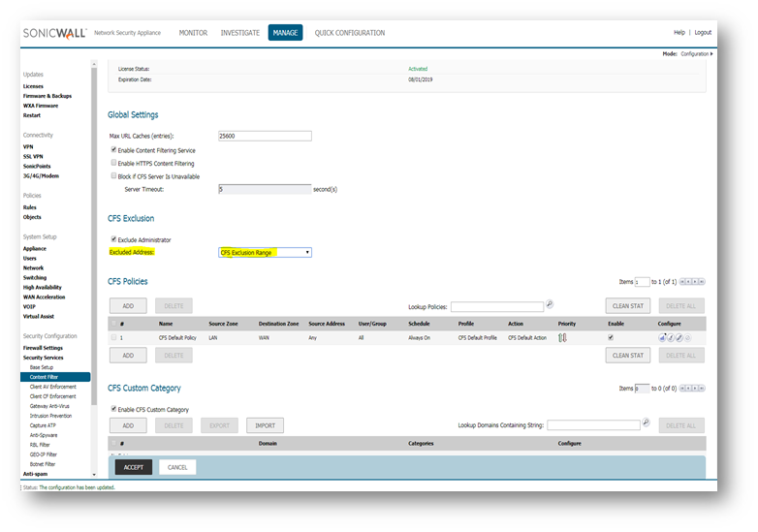
Task: Expand the Mode Configuration arrow
Action: [x=711, y=53]
